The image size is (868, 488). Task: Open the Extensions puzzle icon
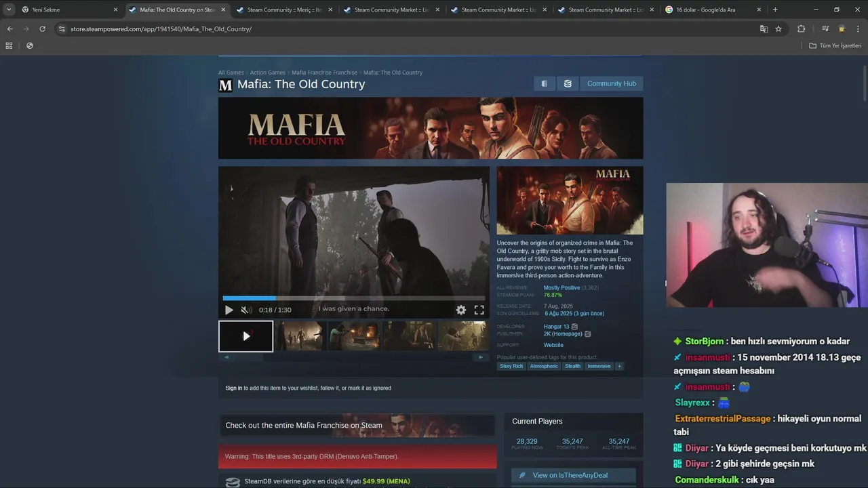[801, 29]
